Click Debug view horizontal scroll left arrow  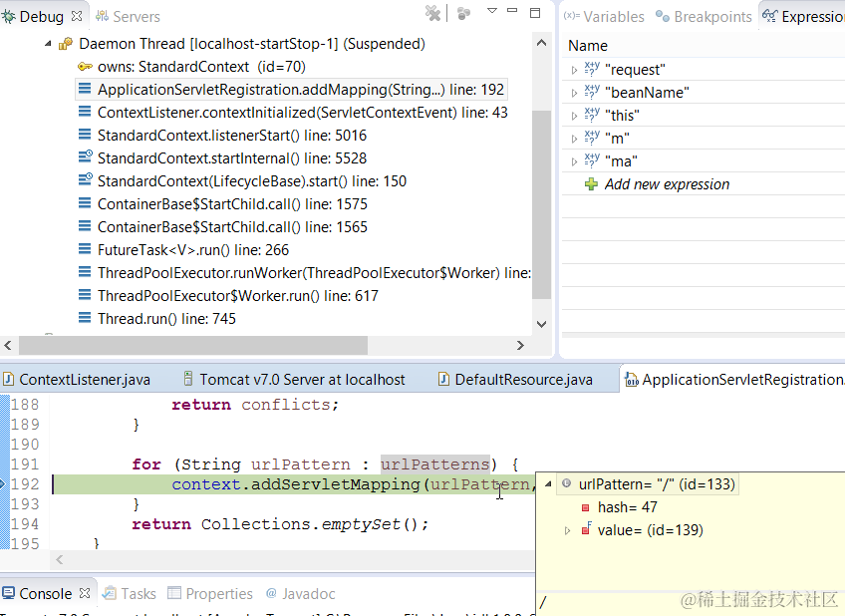8,345
